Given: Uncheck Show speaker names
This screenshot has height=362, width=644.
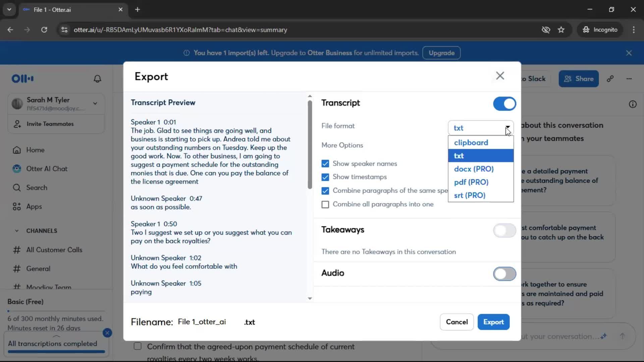Looking at the screenshot, I should click(x=325, y=164).
